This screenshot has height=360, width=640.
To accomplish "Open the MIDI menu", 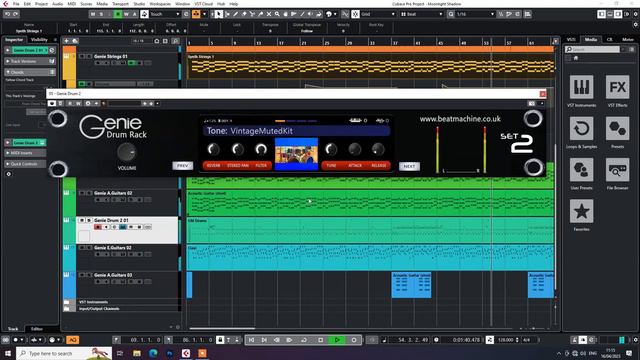I will pos(71,4).
